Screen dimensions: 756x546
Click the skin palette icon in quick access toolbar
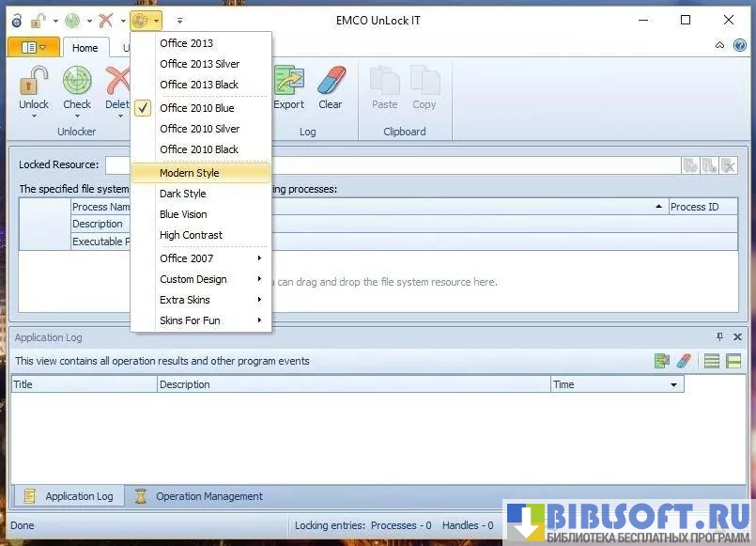tap(140, 20)
